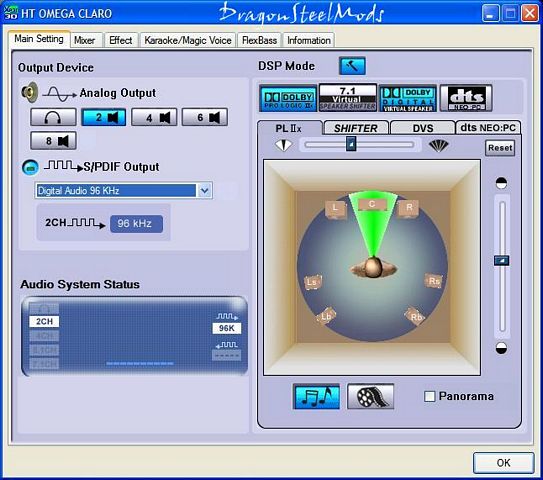Enable 7.1 Virtual Speaker Shifter mode

point(348,98)
